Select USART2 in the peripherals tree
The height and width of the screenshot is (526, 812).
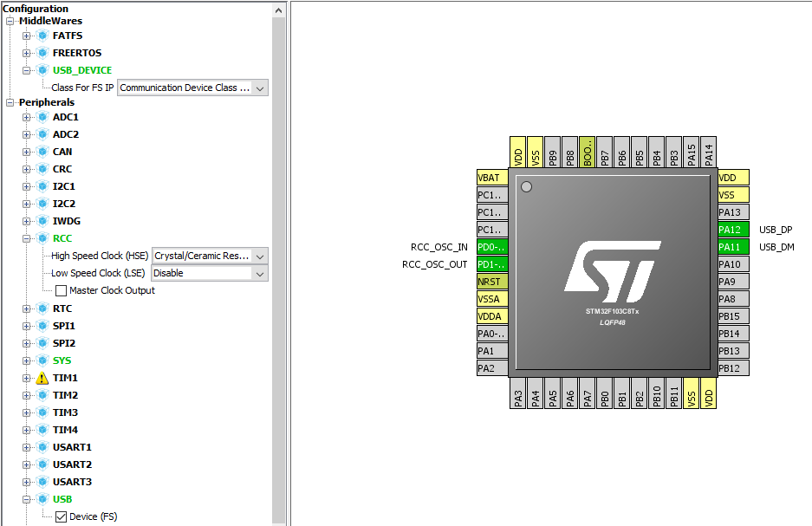[72, 464]
